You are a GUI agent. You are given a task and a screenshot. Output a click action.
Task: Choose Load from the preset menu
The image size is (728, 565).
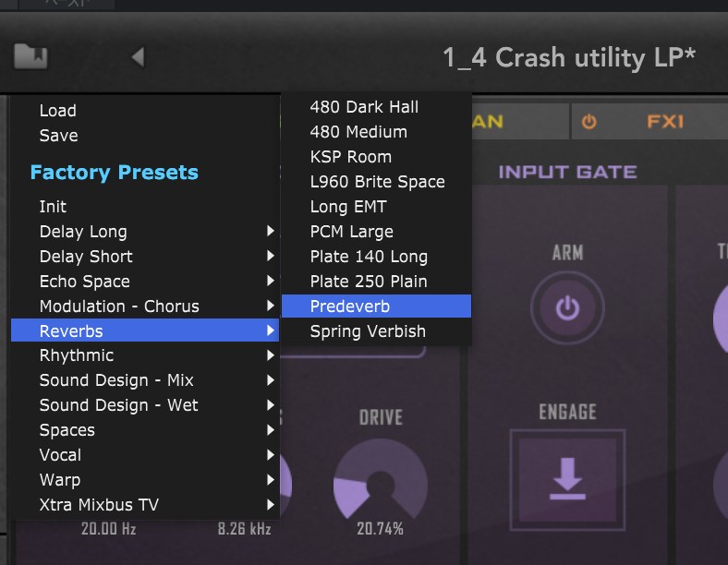[57, 111]
